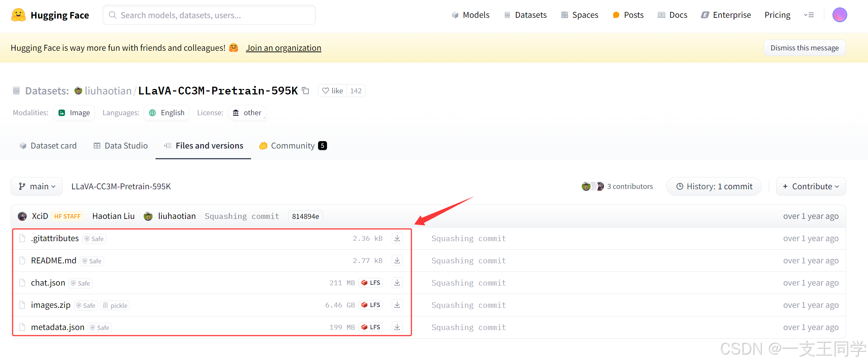
Task: Like the dataset with the like button
Action: tap(333, 91)
